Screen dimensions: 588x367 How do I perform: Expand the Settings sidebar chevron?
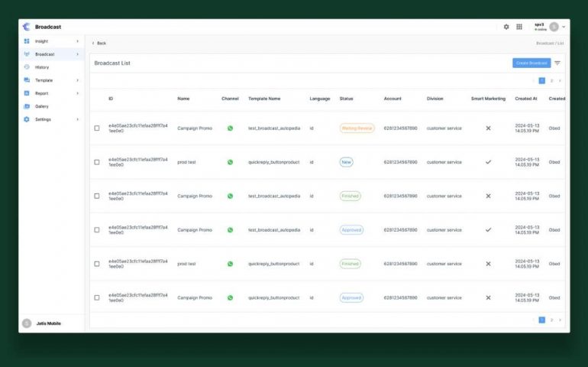click(x=77, y=119)
